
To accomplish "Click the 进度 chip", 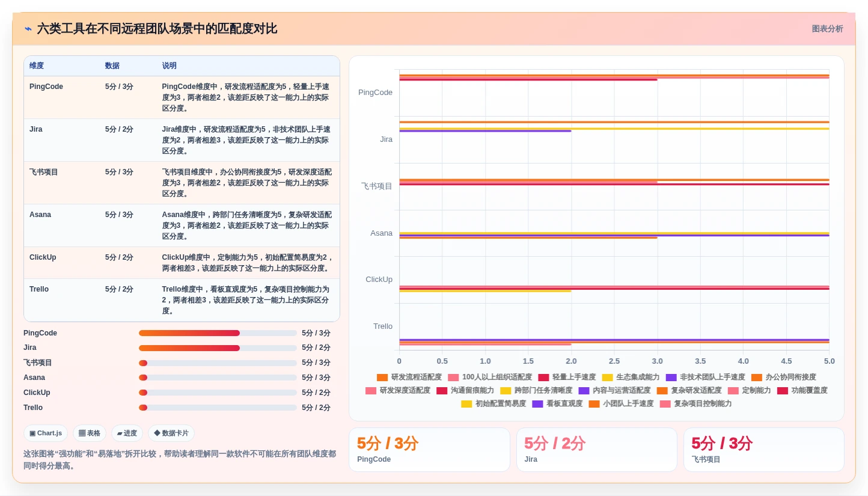I will point(127,433).
